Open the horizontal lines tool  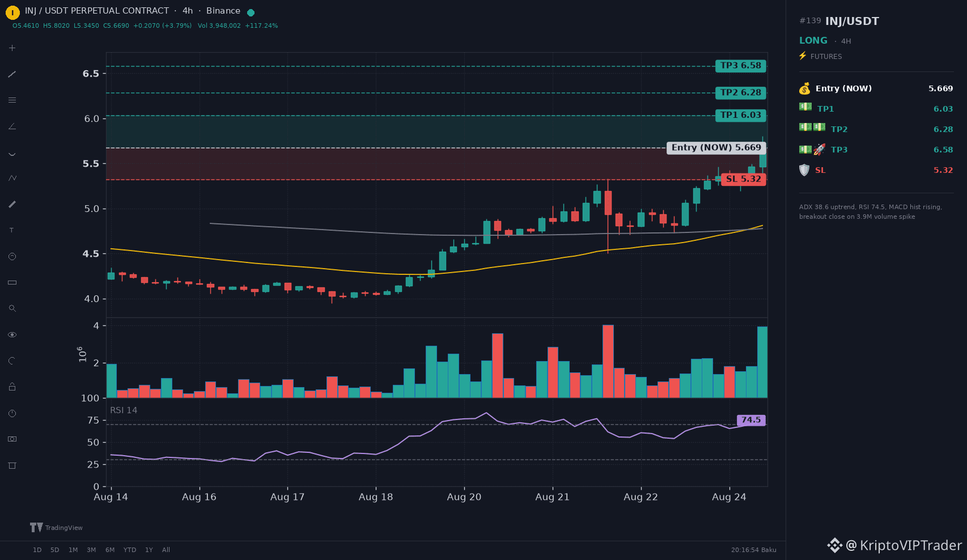click(12, 100)
